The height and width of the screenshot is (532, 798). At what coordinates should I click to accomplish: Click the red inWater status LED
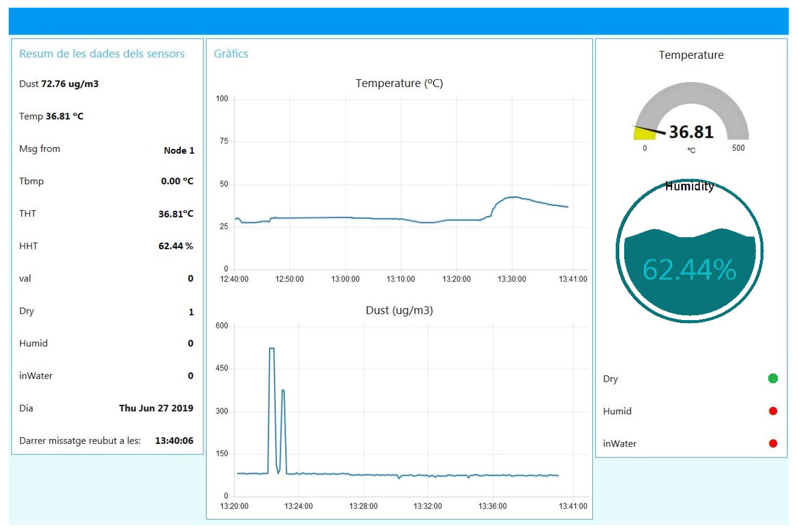pyautogui.click(x=773, y=443)
